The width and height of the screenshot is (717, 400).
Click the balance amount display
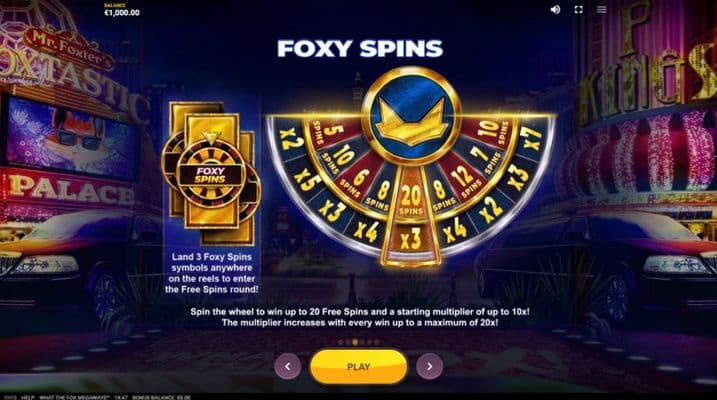click(x=122, y=13)
